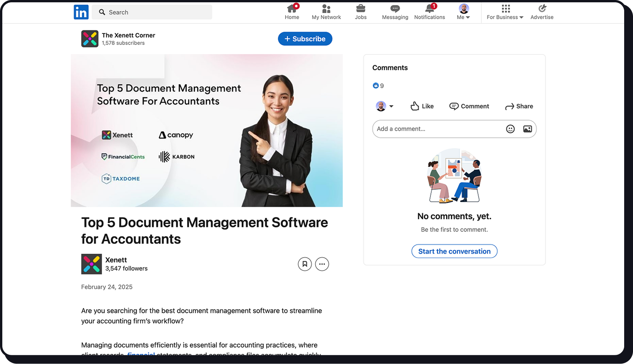Open the Jobs page

(x=361, y=12)
